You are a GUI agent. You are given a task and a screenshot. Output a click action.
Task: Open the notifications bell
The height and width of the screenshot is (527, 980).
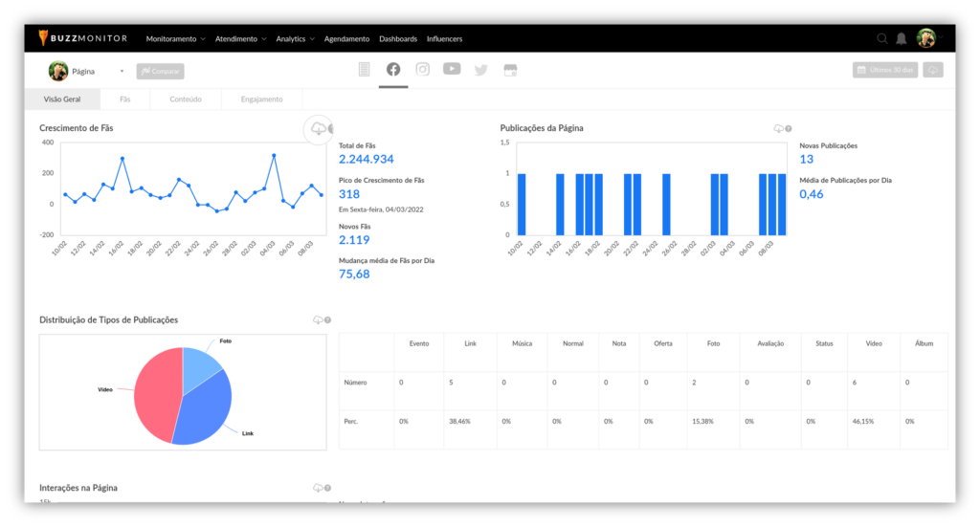point(902,39)
